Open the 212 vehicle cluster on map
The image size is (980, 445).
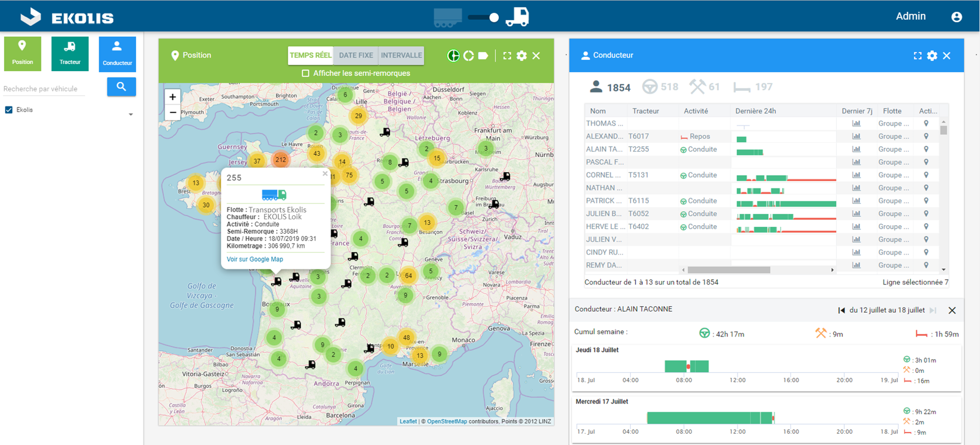(281, 160)
